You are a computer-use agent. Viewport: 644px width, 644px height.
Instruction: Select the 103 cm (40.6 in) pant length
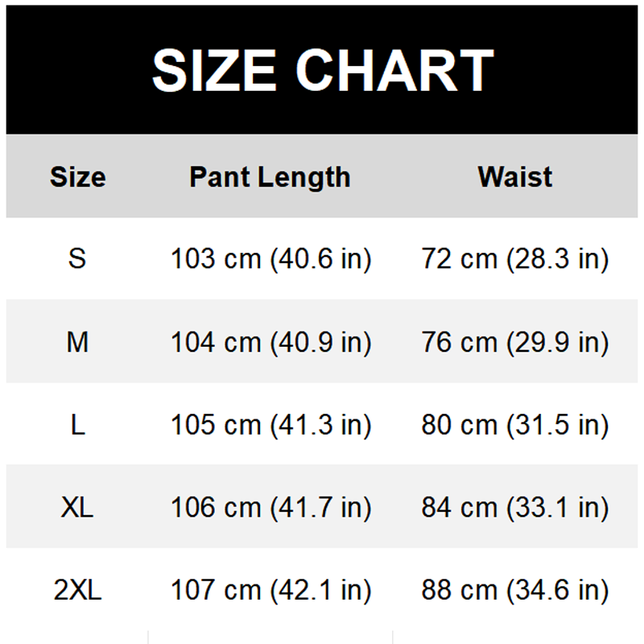tap(270, 259)
